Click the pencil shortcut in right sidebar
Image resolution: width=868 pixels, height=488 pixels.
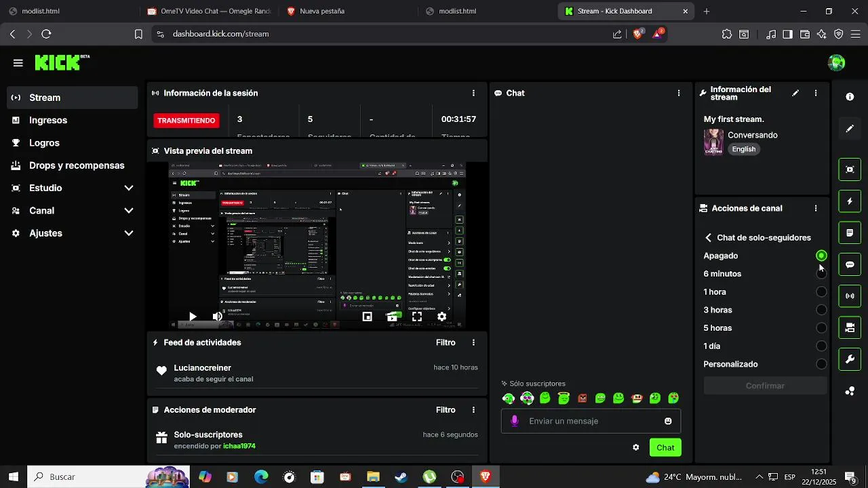pyautogui.click(x=850, y=128)
